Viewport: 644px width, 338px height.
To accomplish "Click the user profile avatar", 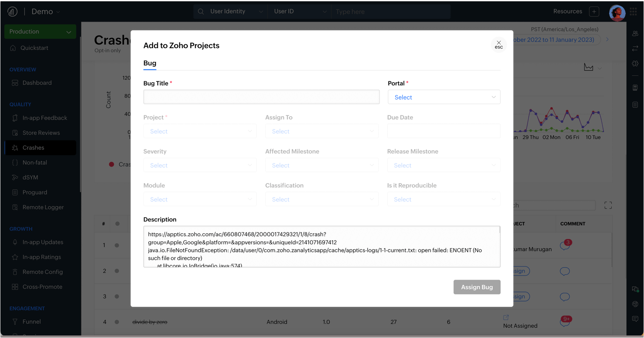I will (616, 12).
